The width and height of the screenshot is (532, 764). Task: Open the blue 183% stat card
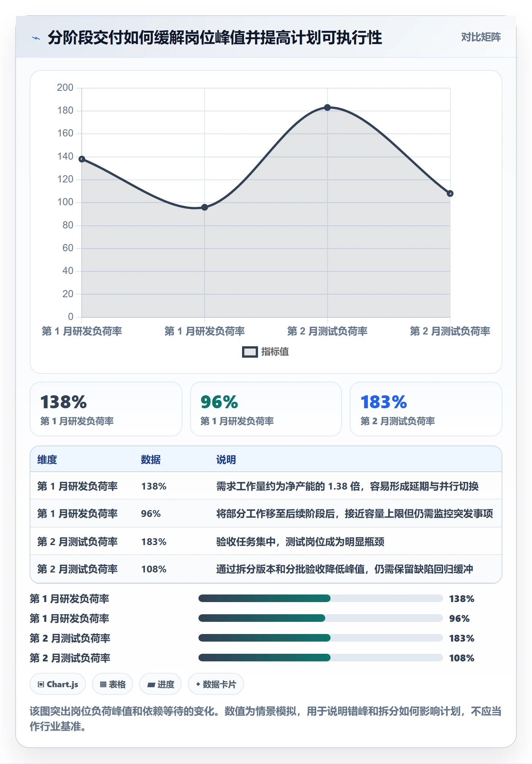[x=426, y=409]
